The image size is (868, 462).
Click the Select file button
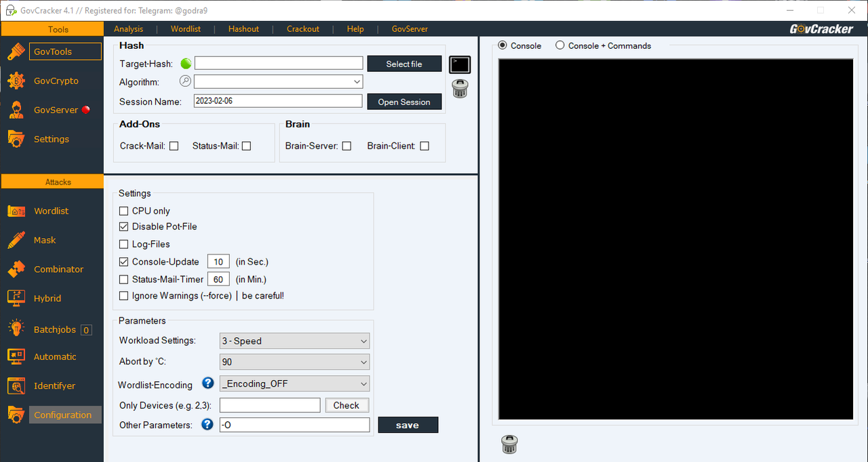(404, 64)
